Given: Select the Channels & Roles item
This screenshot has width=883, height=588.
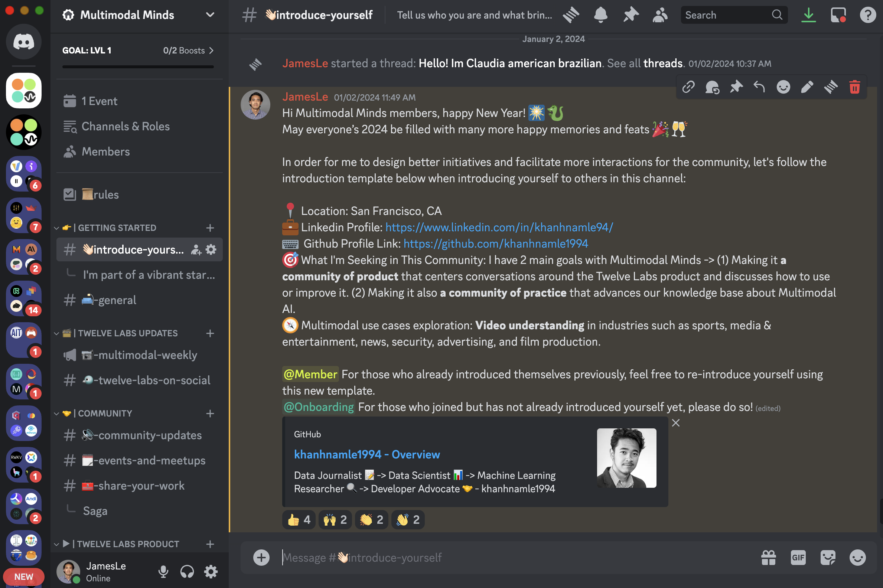Looking at the screenshot, I should [x=125, y=126].
